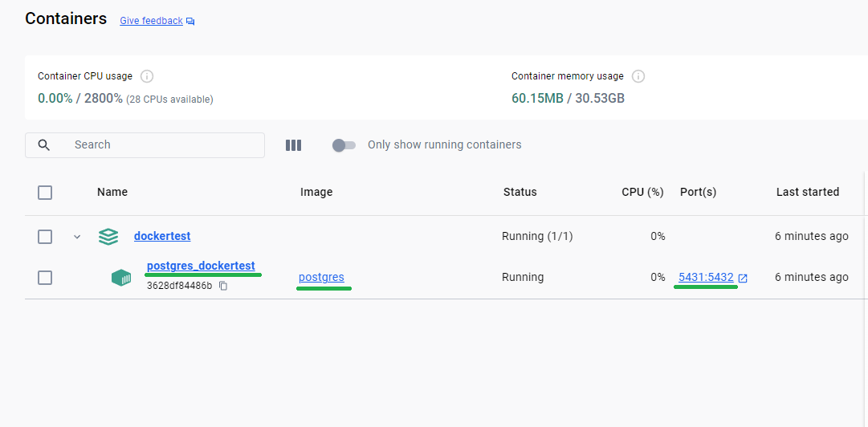Click the Running status of postgres_dockertest
Image resolution: width=868 pixels, height=427 pixels.
point(523,277)
